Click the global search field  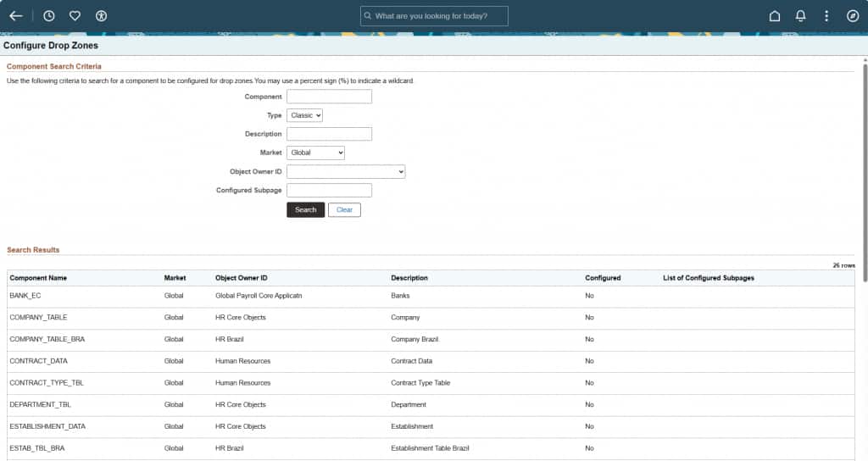[434, 16]
